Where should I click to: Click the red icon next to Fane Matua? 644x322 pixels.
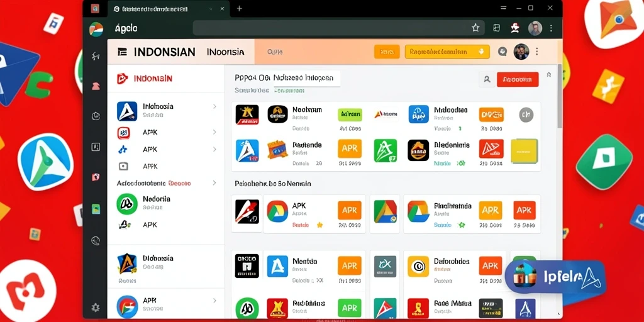click(418, 309)
